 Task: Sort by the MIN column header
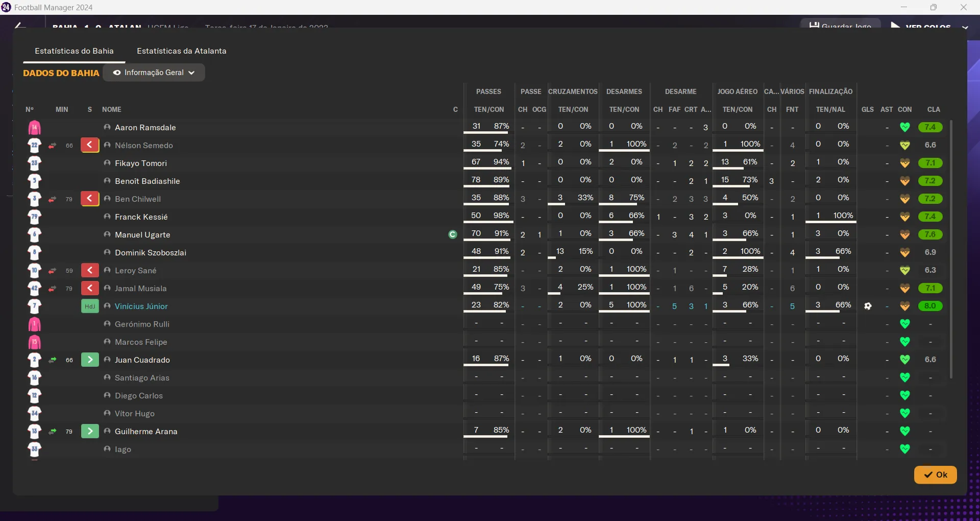pos(62,109)
